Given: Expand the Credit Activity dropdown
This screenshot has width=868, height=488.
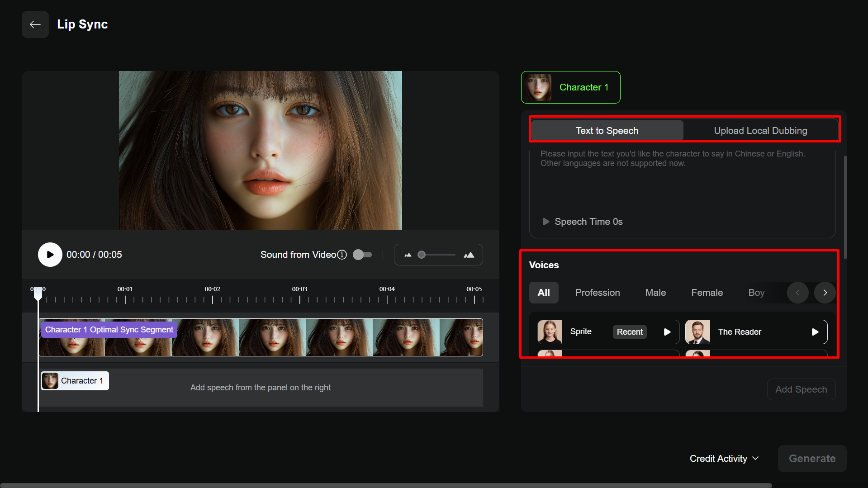Looking at the screenshot, I should 724,458.
